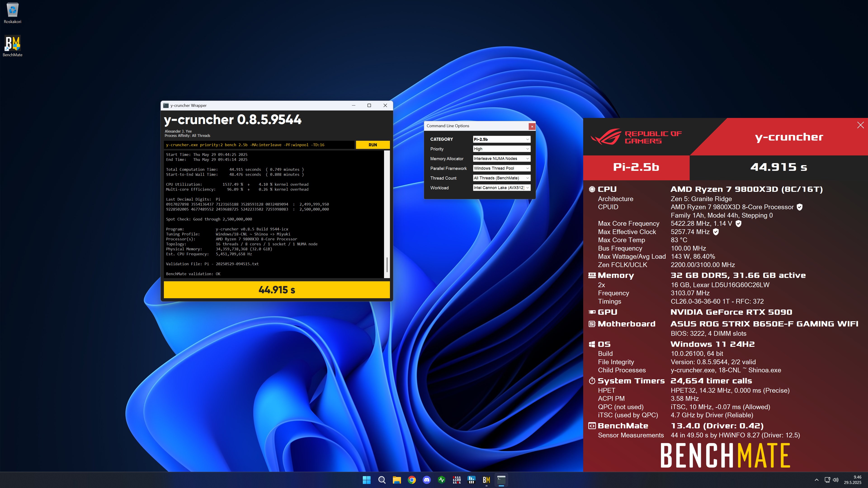
Task: Click the Pi-2.5b red category label
Action: pyautogui.click(x=636, y=167)
